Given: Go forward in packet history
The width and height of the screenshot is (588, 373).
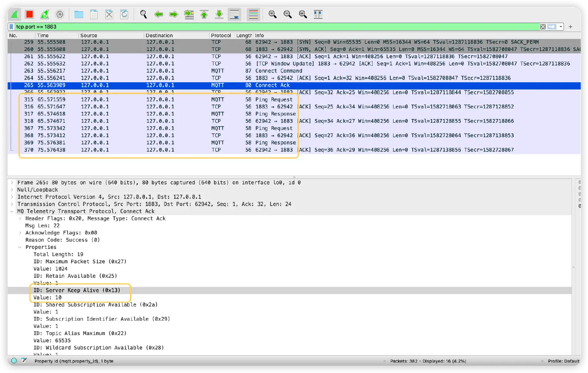Looking at the screenshot, I should click(174, 14).
